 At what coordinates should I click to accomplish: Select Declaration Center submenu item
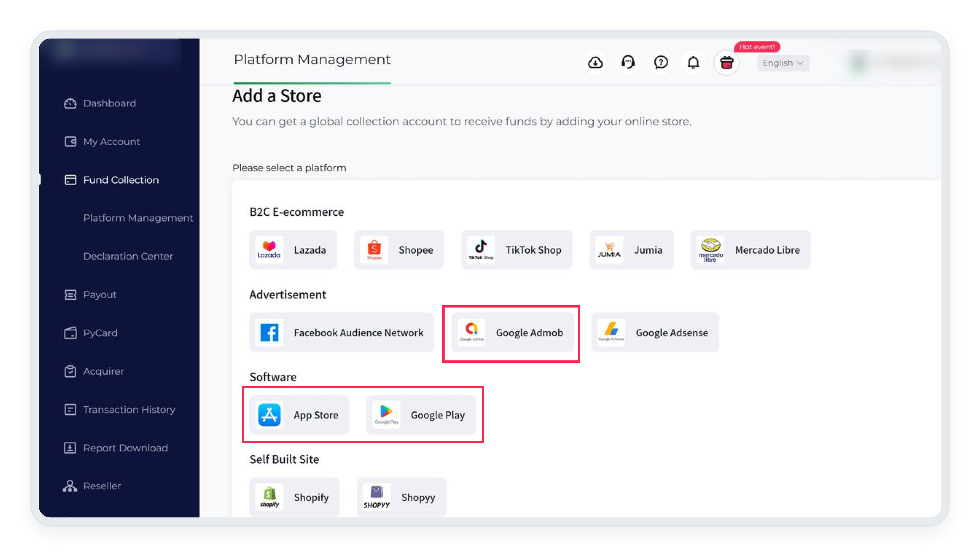[128, 256]
